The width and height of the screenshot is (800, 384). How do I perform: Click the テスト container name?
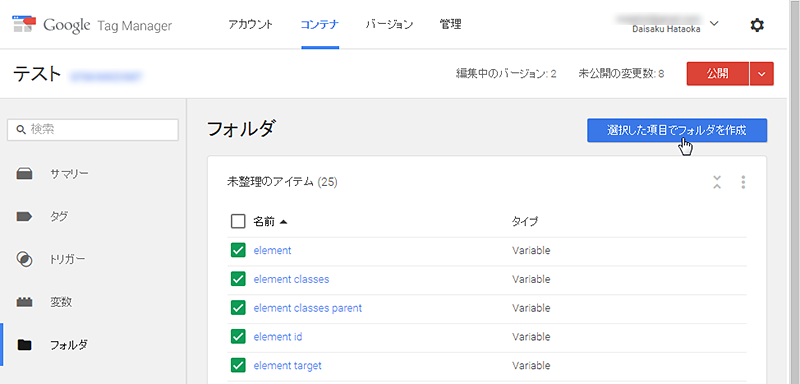click(x=37, y=74)
